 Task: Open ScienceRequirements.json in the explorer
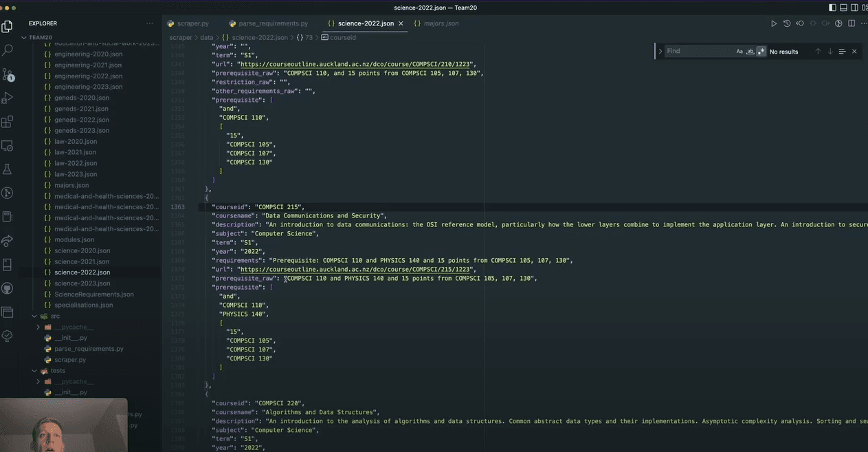[x=93, y=294]
